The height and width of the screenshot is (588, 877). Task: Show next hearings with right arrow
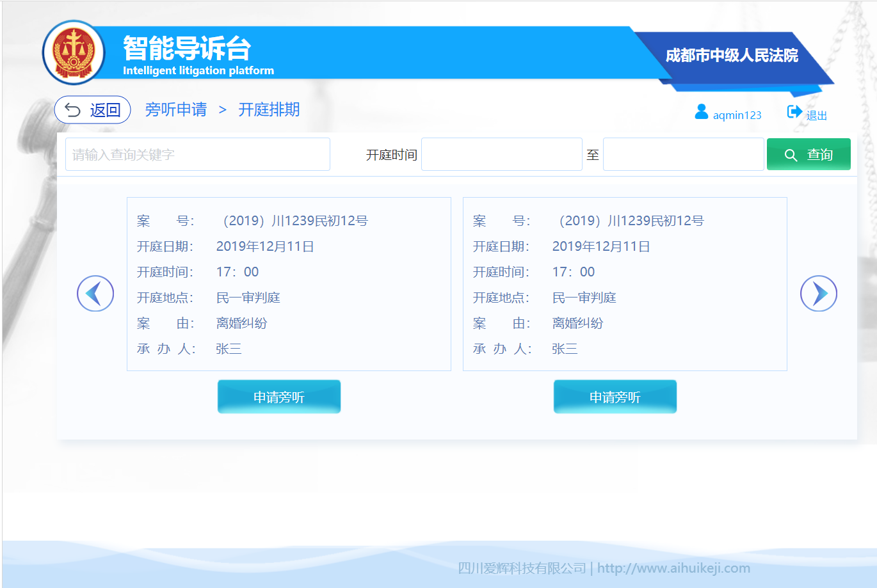click(818, 294)
